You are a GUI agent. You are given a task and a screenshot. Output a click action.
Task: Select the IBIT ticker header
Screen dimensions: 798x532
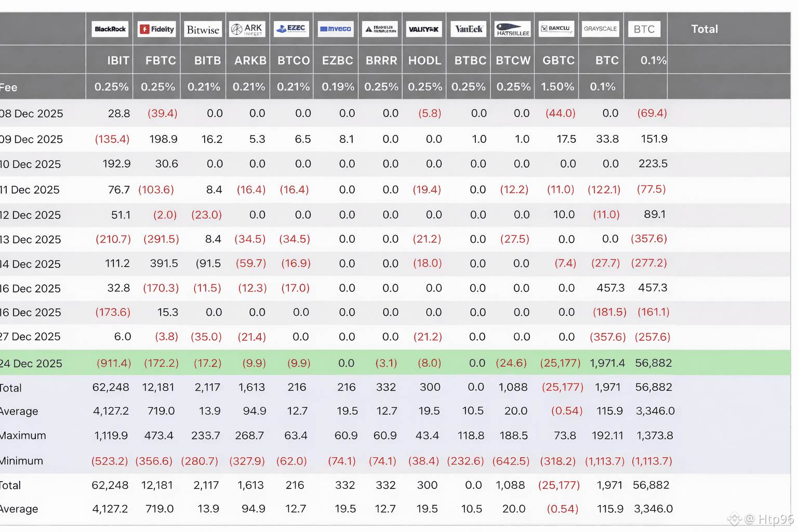tap(118, 60)
